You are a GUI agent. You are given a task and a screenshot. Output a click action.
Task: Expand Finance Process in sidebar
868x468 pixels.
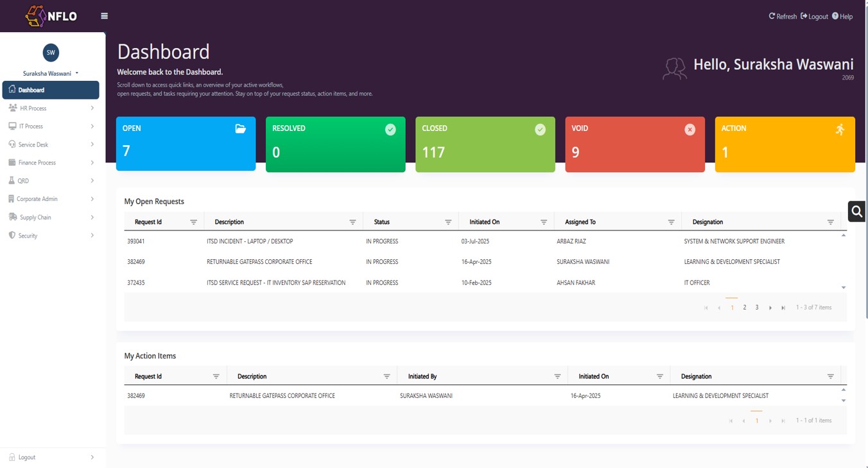tap(51, 163)
